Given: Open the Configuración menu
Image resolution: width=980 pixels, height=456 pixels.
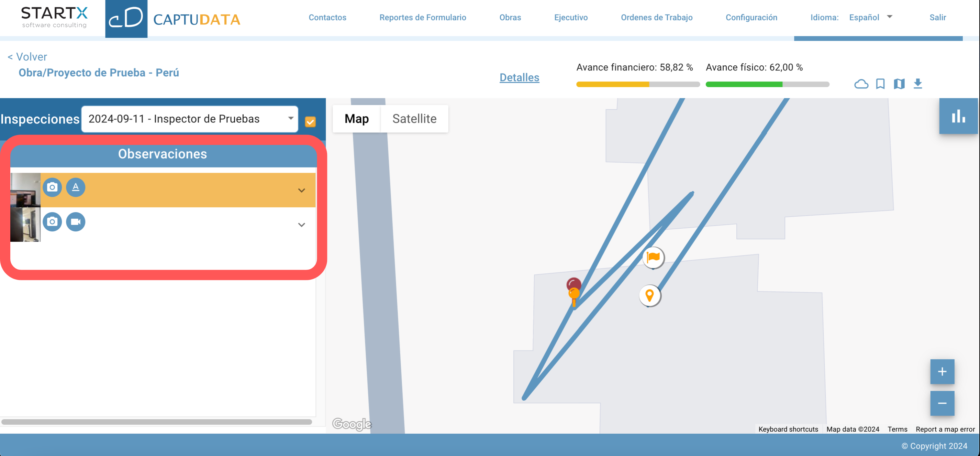Looking at the screenshot, I should tap(751, 17).
